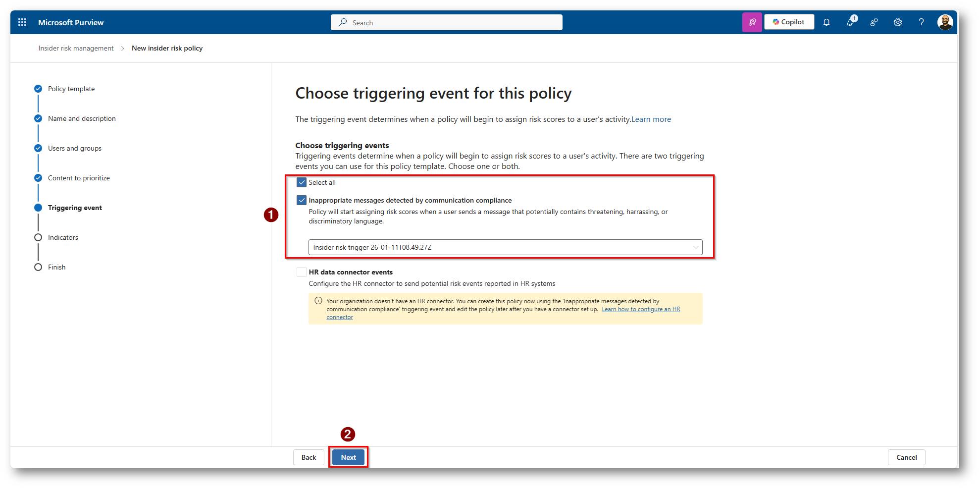Enable the HR data connector events checkbox

(302, 272)
